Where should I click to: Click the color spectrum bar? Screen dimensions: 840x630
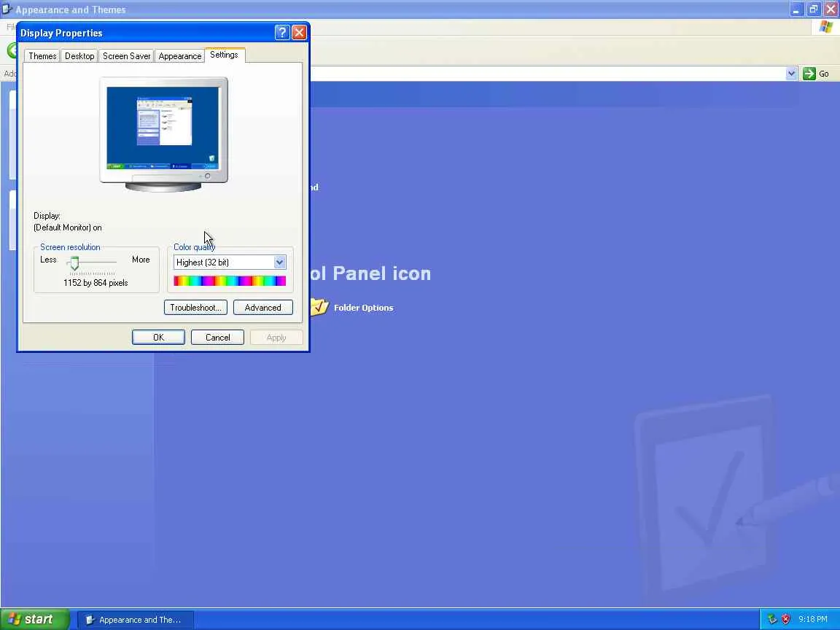point(230,281)
